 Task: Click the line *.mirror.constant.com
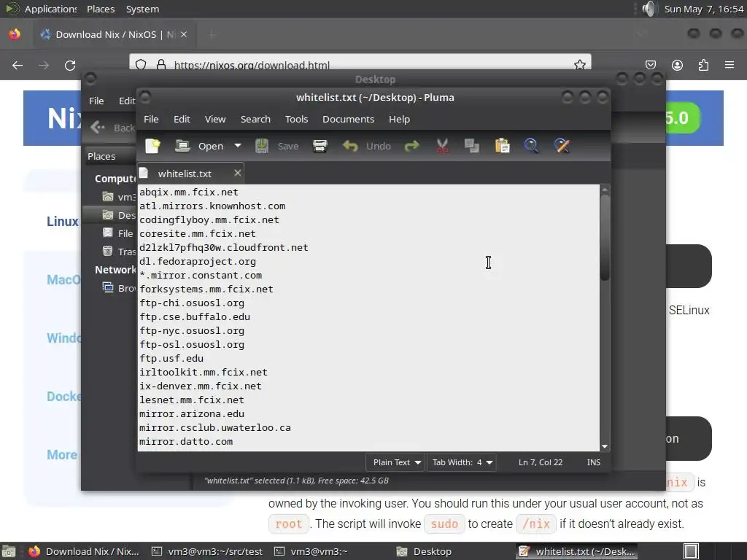pyautogui.click(x=201, y=275)
